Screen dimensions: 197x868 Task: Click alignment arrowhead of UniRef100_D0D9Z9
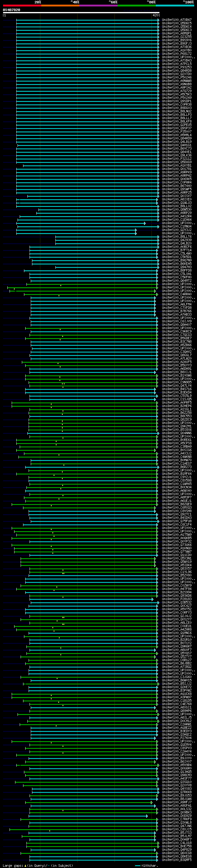coord(147,816)
